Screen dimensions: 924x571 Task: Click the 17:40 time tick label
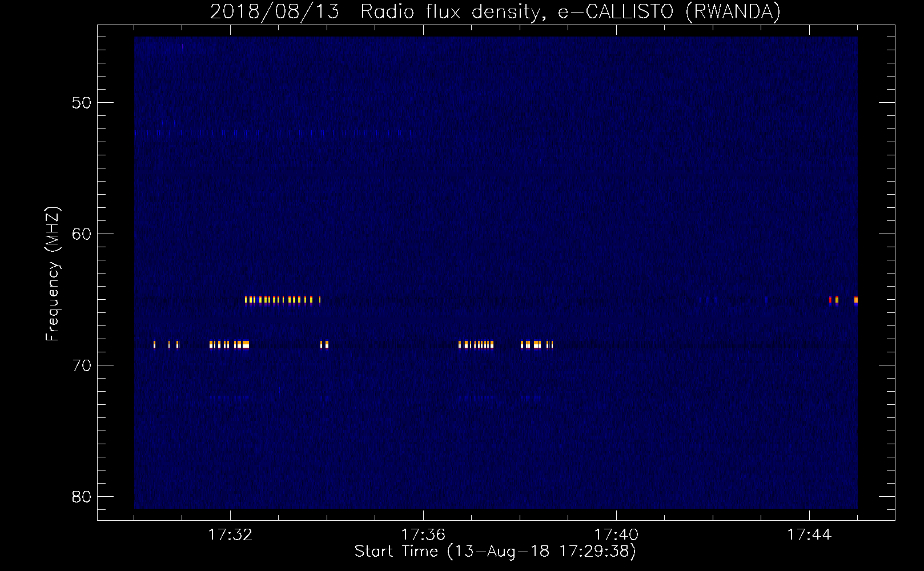(x=616, y=534)
